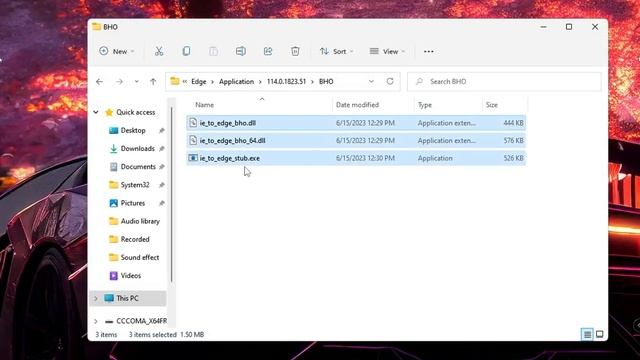Screen dimensions: 640x360
Task: Open the Sort options dropdown
Action: [337, 51]
